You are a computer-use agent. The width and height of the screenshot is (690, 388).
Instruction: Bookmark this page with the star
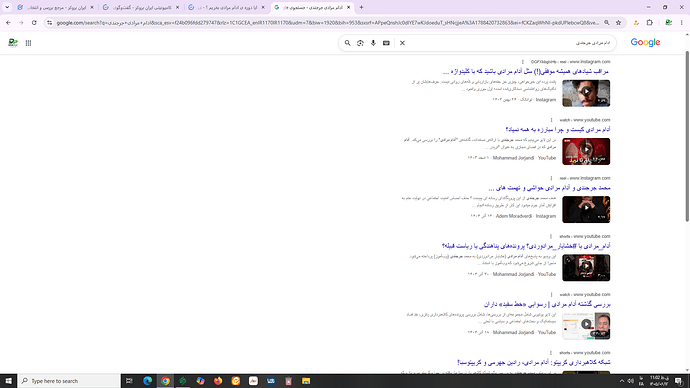tap(618, 23)
